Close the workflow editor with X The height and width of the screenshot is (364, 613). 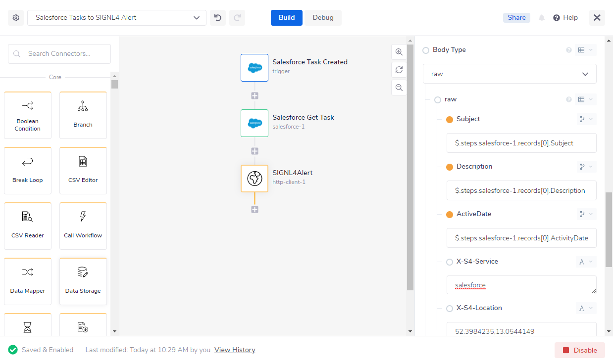point(597,18)
